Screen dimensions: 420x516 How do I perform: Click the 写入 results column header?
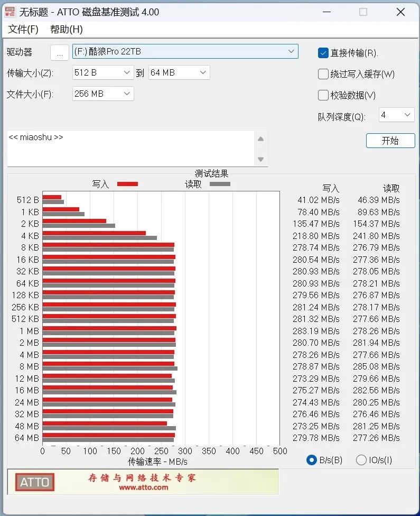tap(331, 188)
